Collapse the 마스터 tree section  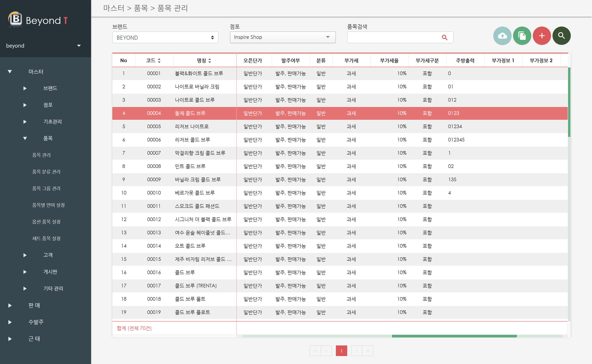pyautogui.click(x=10, y=72)
